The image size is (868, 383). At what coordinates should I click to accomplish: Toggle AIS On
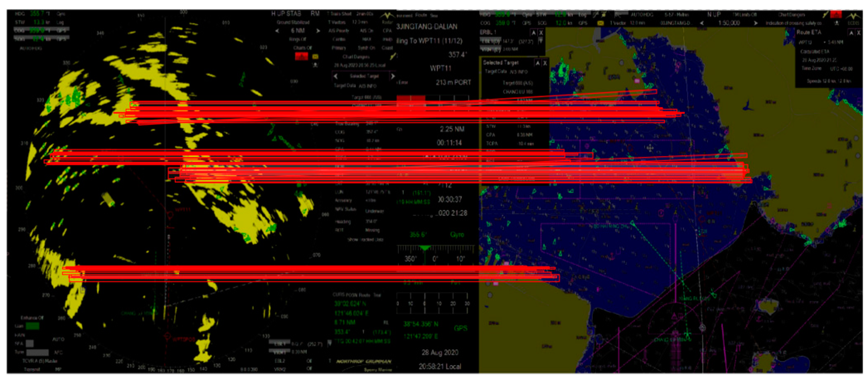click(x=366, y=31)
